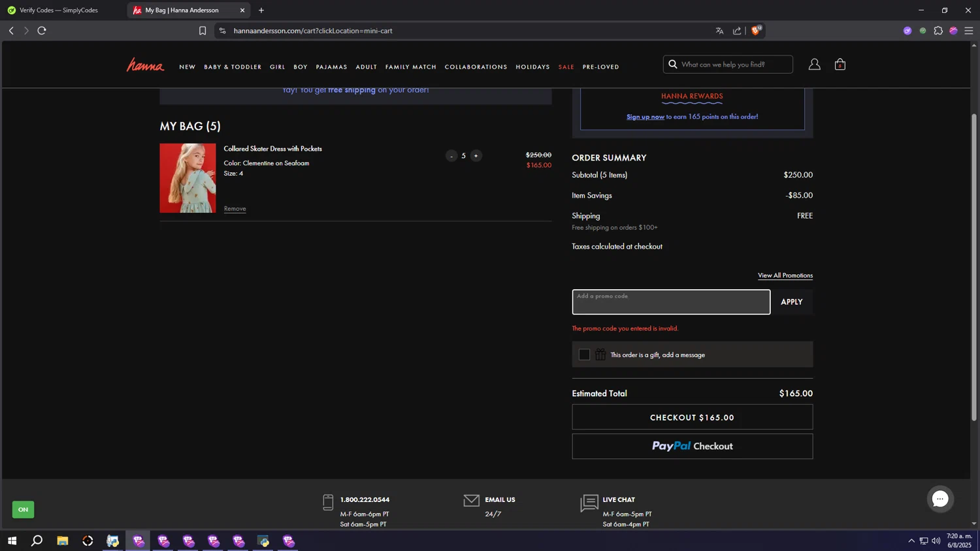The width and height of the screenshot is (980, 551).
Task: Open the Baby & Toddler menu
Action: (233, 67)
